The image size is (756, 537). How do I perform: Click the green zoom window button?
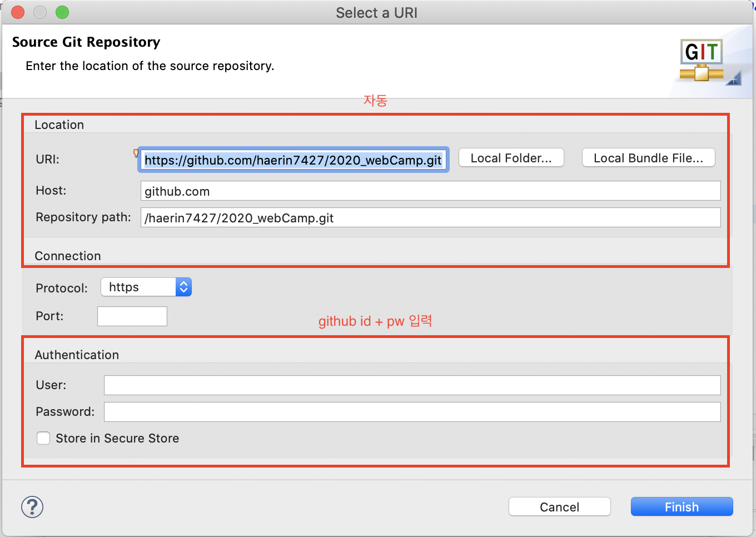tap(62, 12)
